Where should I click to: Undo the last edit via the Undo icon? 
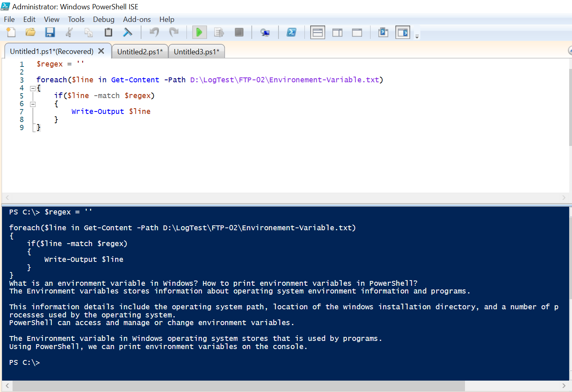[154, 32]
